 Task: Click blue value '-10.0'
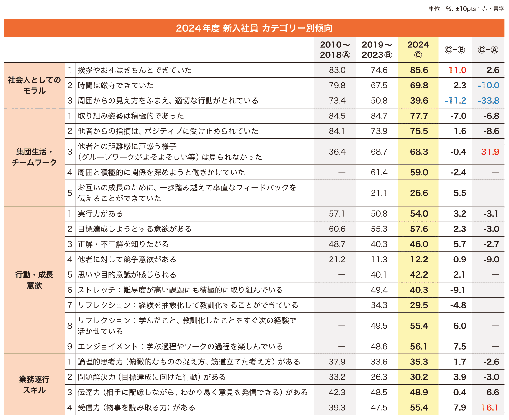(489, 85)
